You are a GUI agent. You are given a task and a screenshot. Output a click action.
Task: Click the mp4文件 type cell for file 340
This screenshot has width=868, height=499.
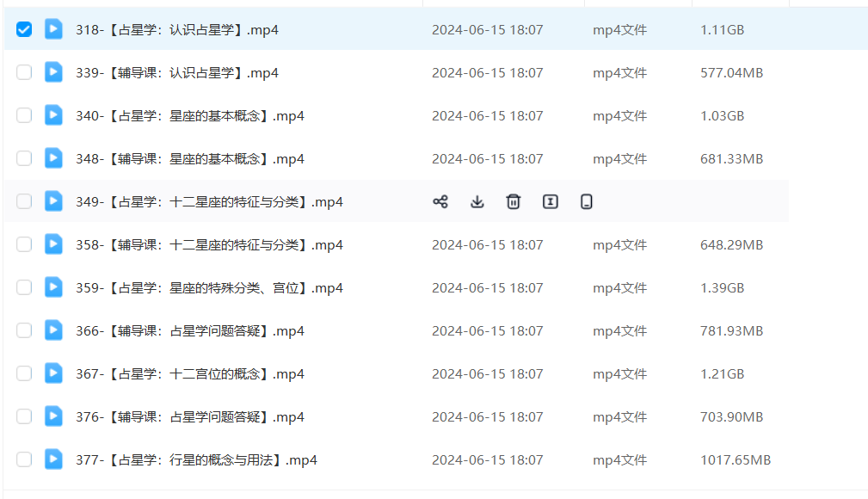pyautogui.click(x=619, y=116)
